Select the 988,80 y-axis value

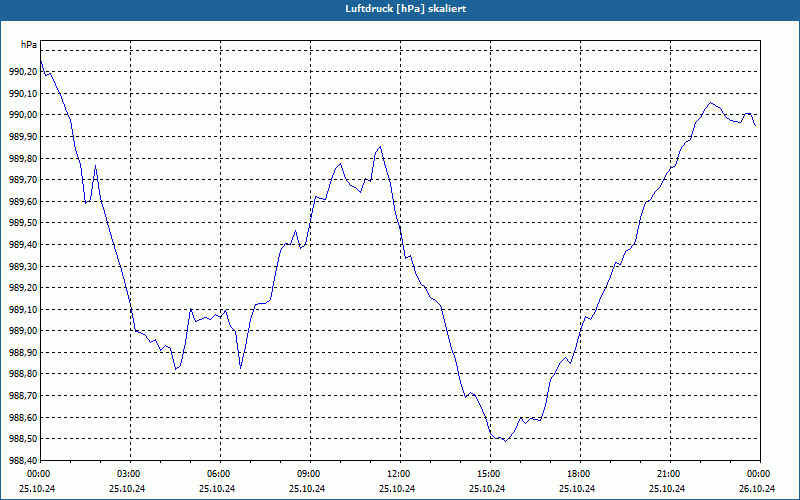(x=23, y=374)
